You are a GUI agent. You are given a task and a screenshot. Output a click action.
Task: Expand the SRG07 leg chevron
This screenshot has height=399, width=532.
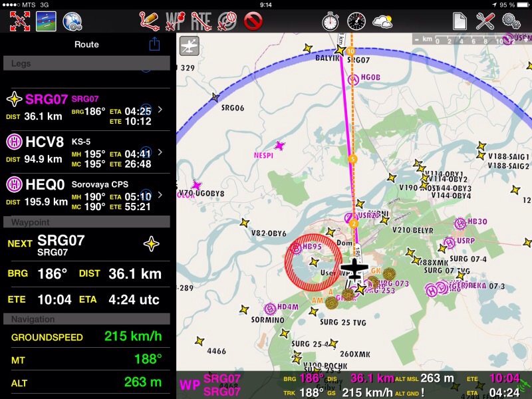click(x=160, y=110)
